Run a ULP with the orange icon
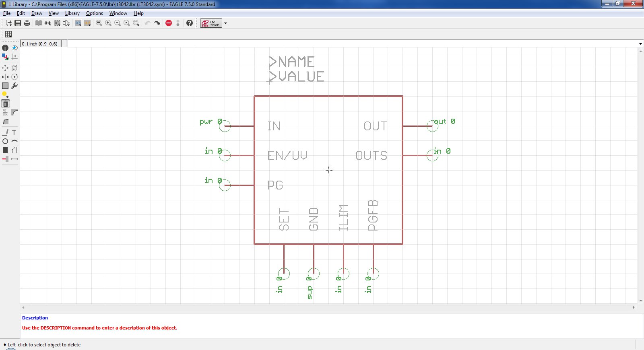Screen dimensions: 644x350 click(87, 23)
